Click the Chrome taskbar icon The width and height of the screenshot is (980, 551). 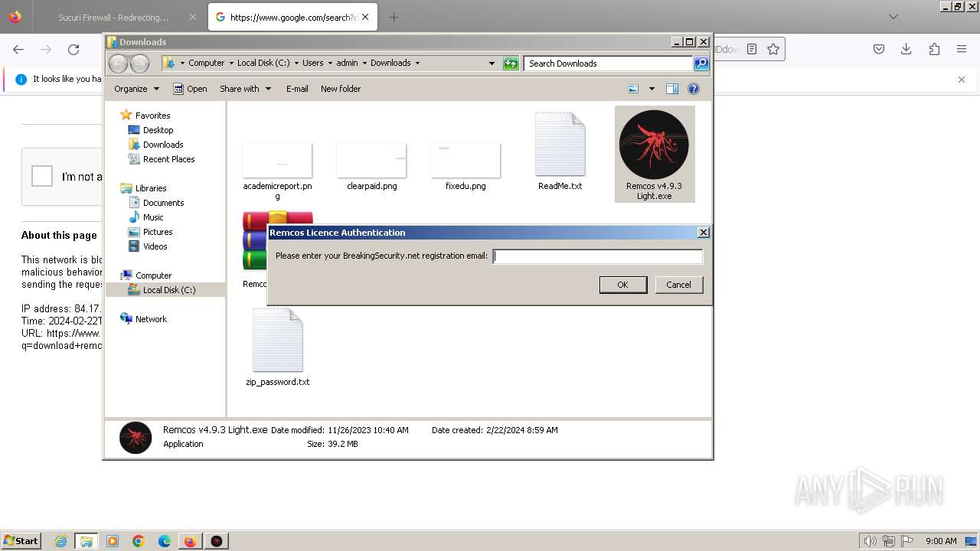click(139, 541)
